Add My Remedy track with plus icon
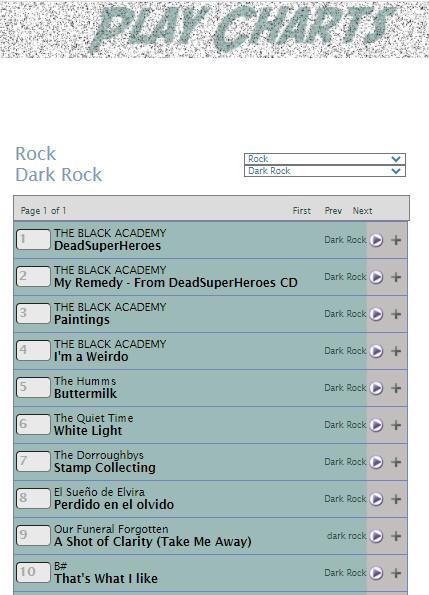The width and height of the screenshot is (429, 595). 396,277
